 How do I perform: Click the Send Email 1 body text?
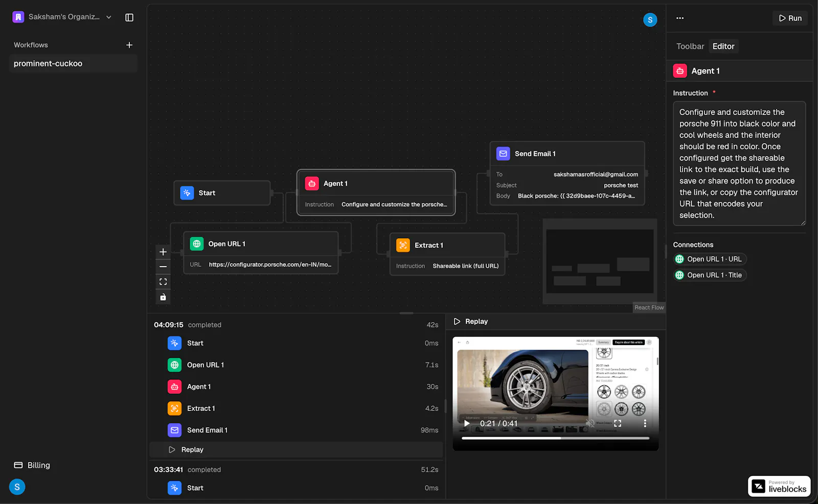tap(576, 196)
